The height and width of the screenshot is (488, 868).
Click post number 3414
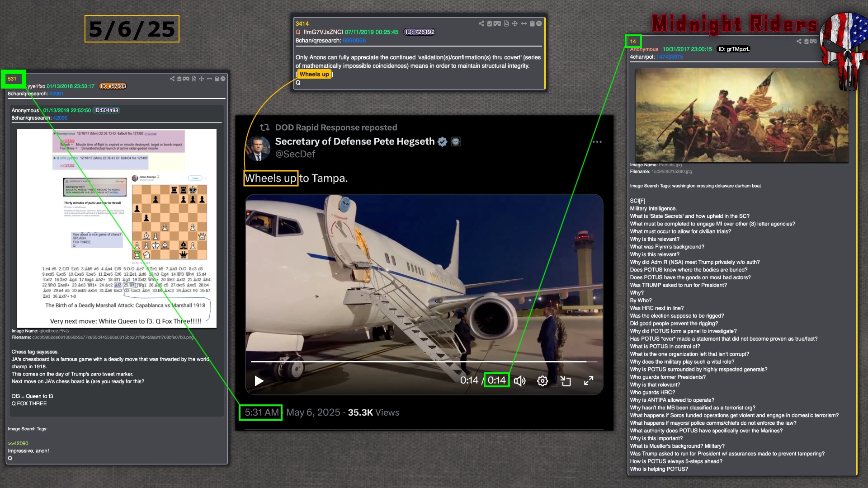[x=302, y=23]
